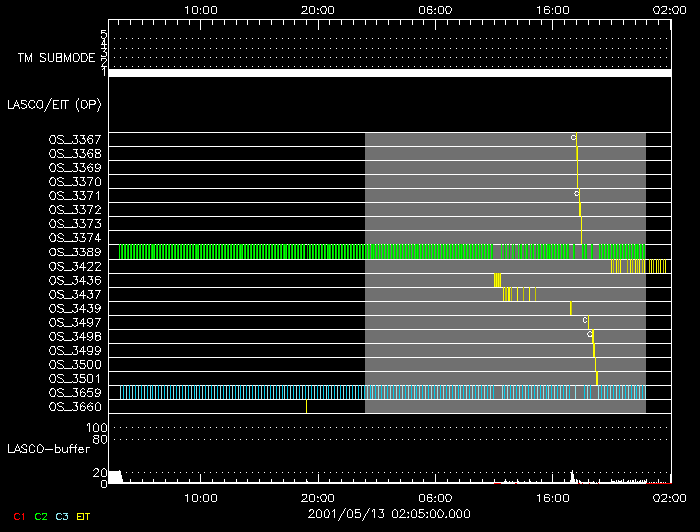
Task: Click the 20:00 tick label on the top axis
Action: pyautogui.click(x=318, y=8)
